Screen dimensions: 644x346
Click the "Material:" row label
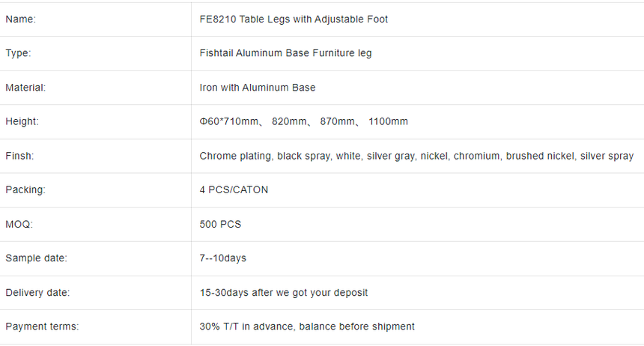[25, 88]
